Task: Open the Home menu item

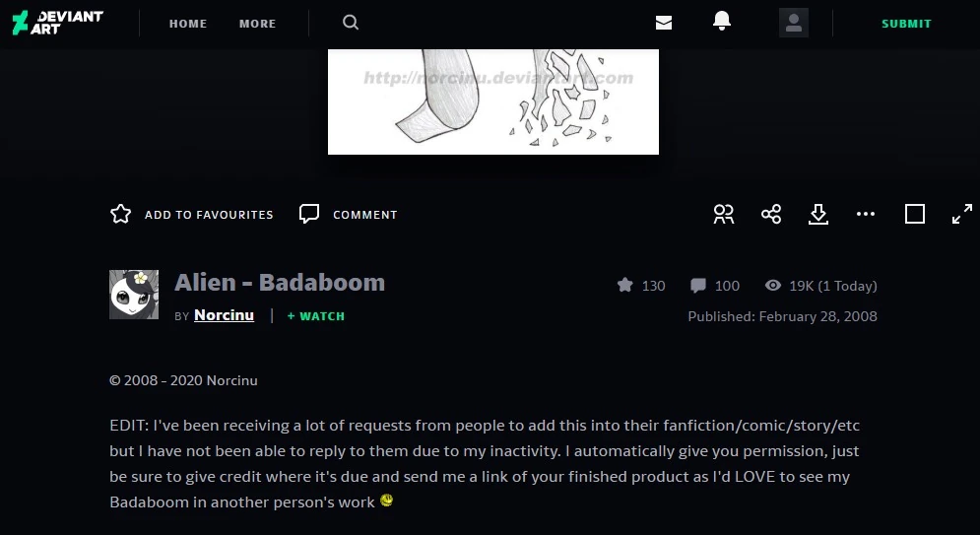Action: 188,24
